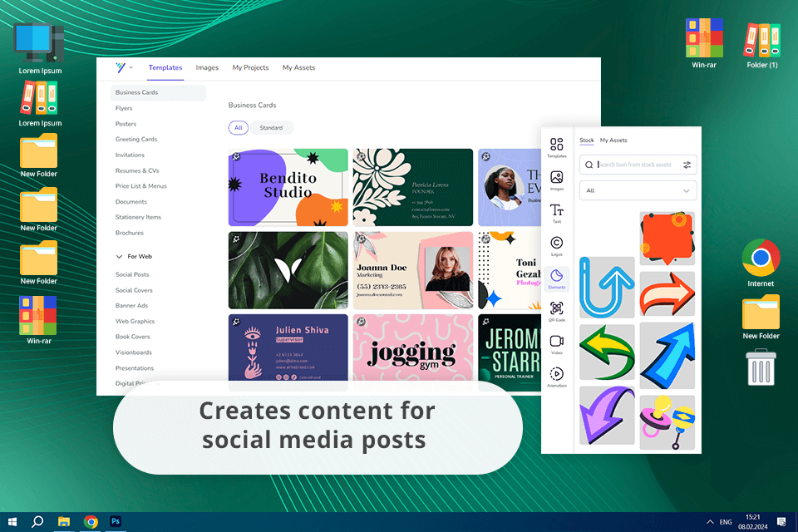Open taskbar search magnifier
The height and width of the screenshot is (532, 798).
37,522
